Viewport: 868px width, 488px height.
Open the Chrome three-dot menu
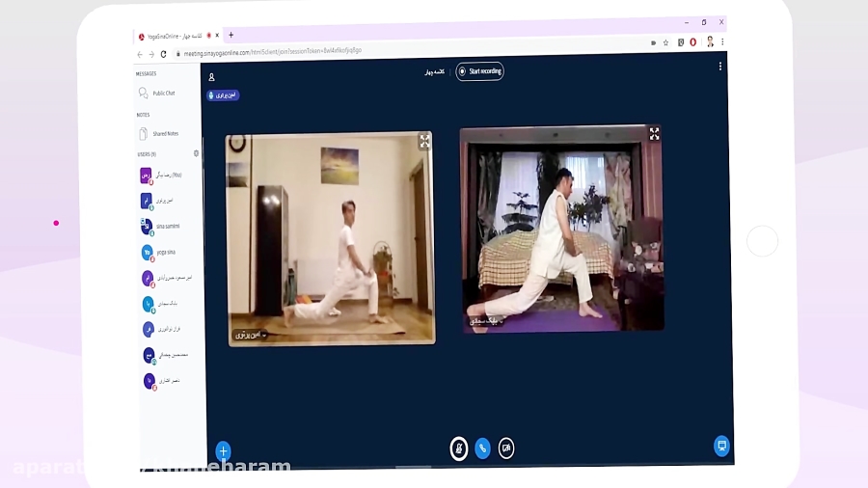click(x=721, y=41)
